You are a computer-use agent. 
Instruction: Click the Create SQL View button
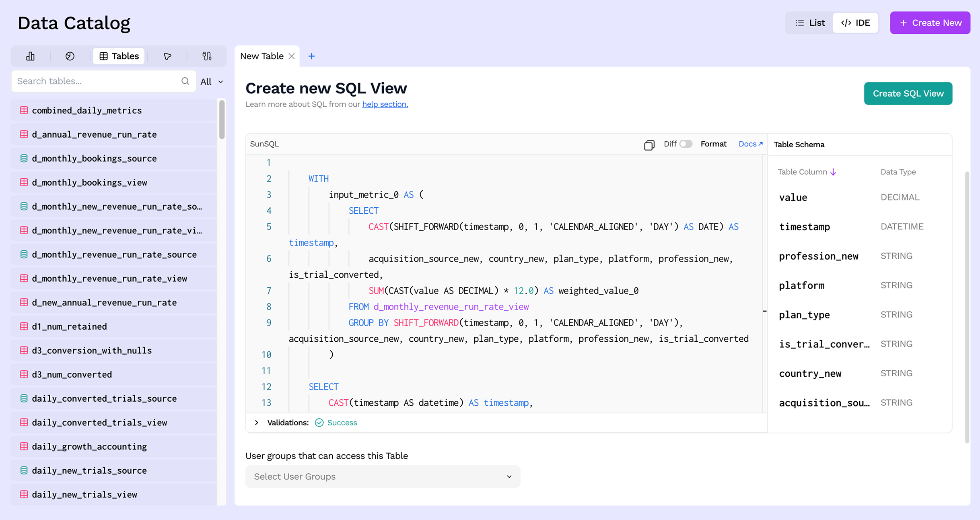click(908, 93)
